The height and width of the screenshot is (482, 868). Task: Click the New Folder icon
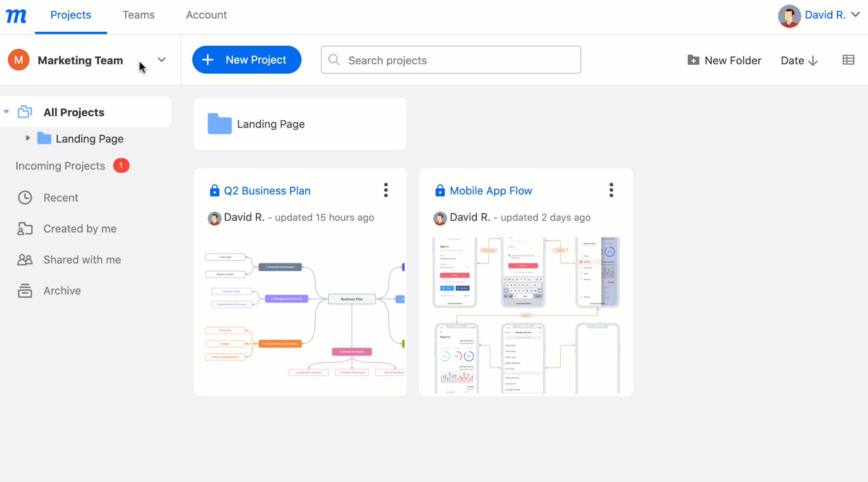(x=693, y=60)
